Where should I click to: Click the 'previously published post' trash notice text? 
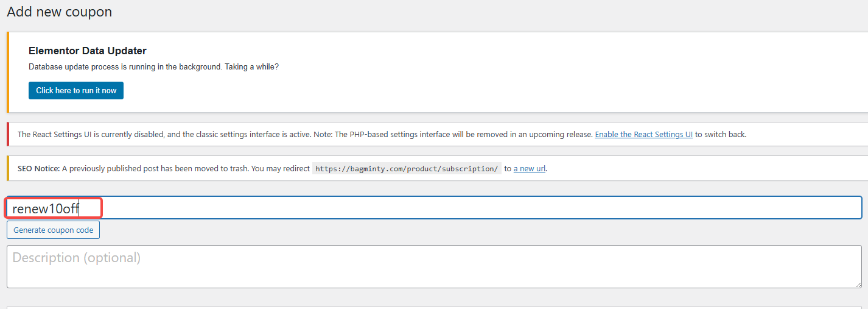[x=146, y=169]
